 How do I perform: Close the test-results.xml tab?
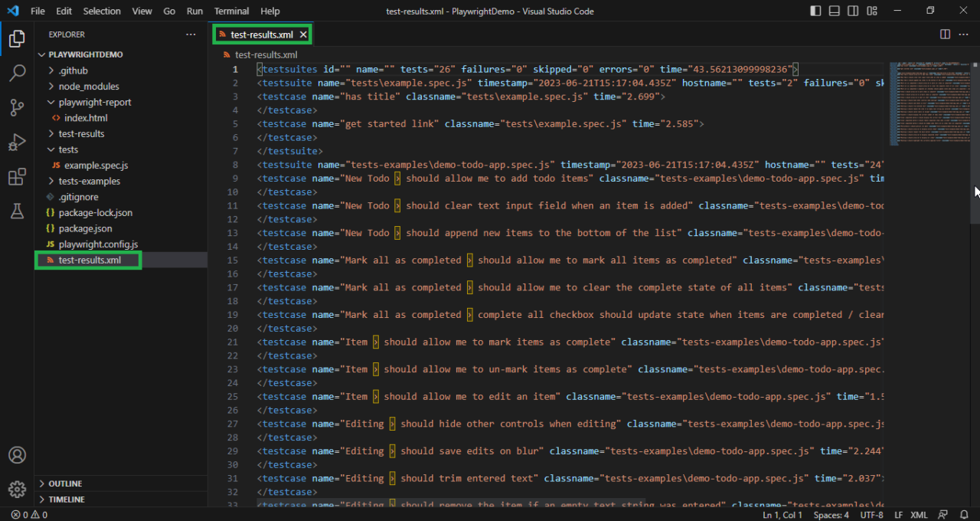pyautogui.click(x=303, y=34)
